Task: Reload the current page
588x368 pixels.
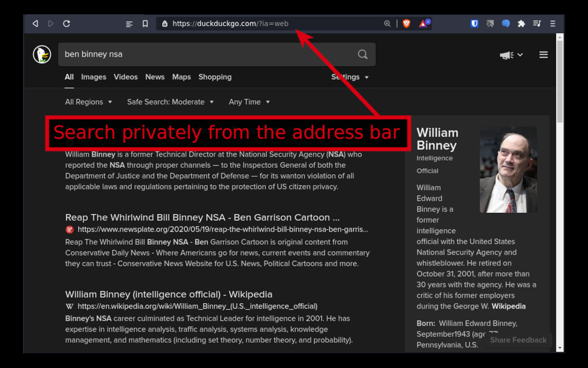Action: (67, 23)
